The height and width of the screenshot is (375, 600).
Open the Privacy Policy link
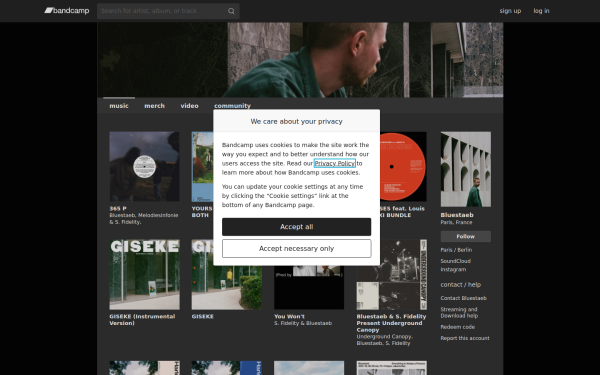tap(335, 163)
